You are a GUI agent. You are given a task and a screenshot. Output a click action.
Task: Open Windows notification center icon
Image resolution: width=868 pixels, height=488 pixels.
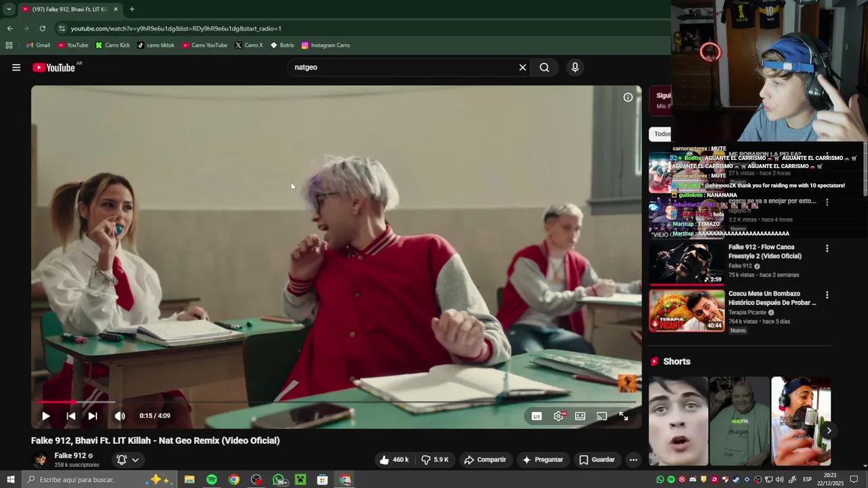pyautogui.click(x=854, y=480)
